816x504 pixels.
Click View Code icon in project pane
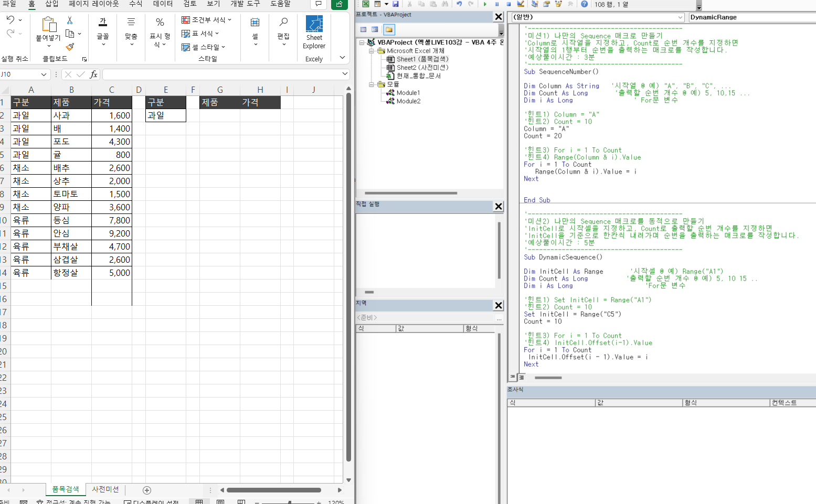tap(363, 29)
